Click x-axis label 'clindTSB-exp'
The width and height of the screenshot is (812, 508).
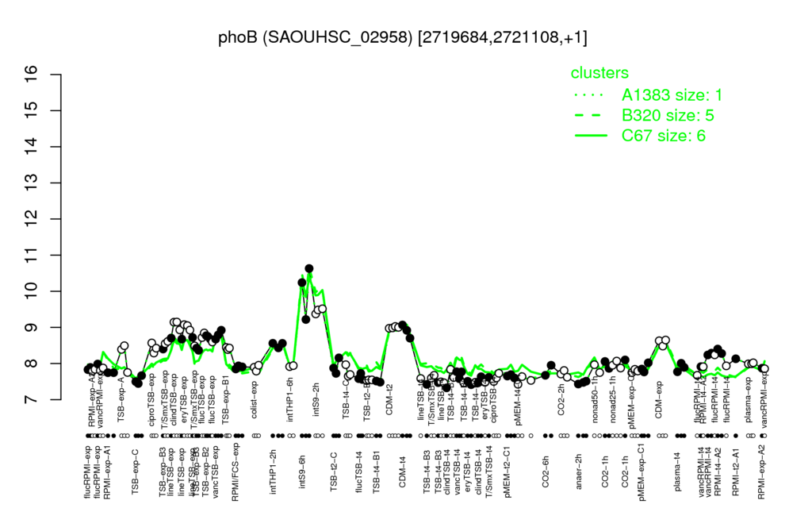click(x=174, y=401)
